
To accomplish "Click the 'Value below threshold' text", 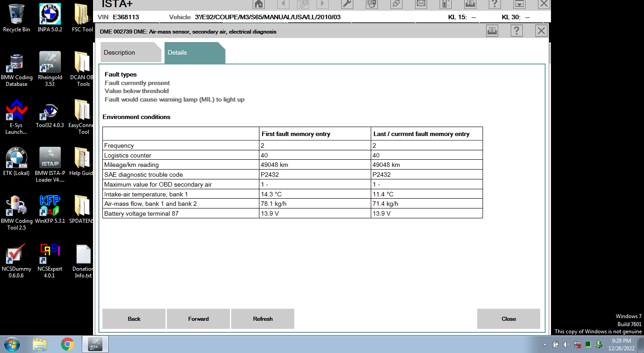I will coord(137,91).
